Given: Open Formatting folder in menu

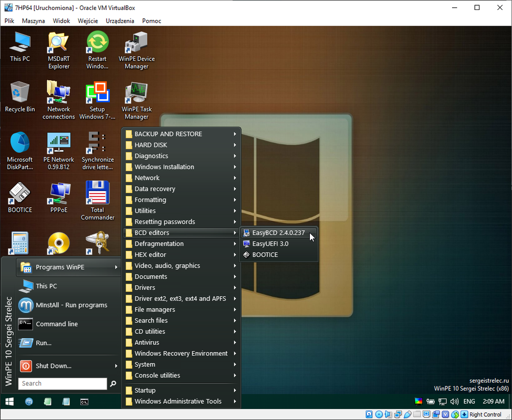Looking at the screenshot, I should click(181, 199).
